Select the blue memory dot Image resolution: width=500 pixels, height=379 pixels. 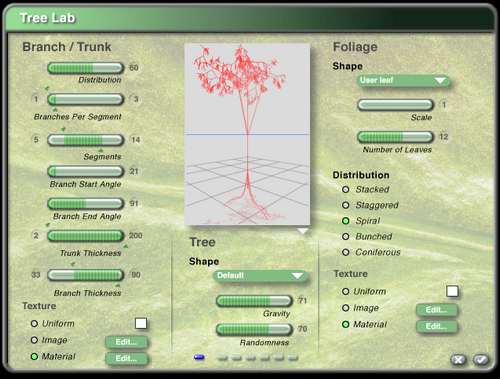[x=199, y=357]
